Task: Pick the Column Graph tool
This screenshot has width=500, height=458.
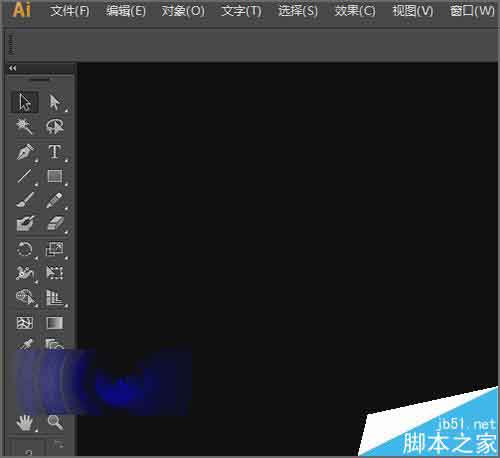Action: [54, 297]
